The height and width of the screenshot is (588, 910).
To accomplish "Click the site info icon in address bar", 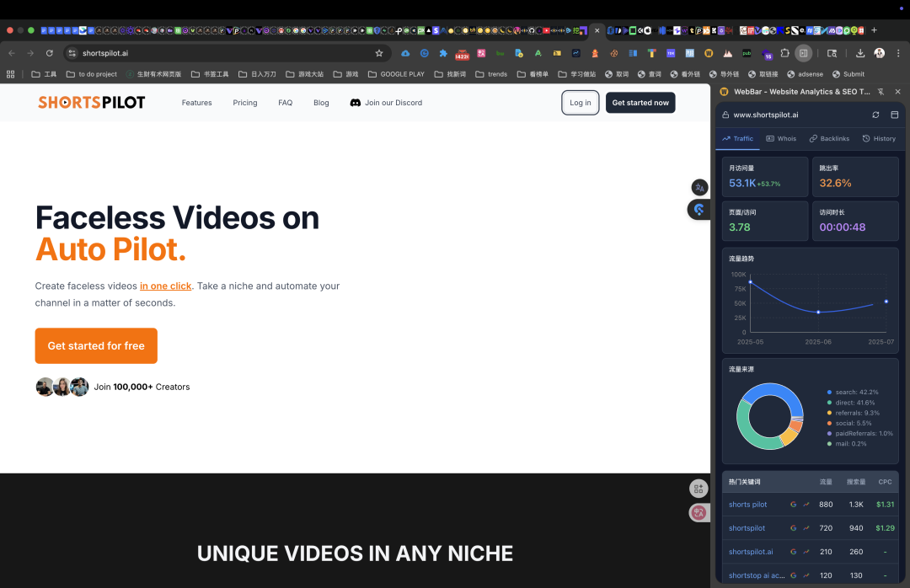I will [72, 53].
